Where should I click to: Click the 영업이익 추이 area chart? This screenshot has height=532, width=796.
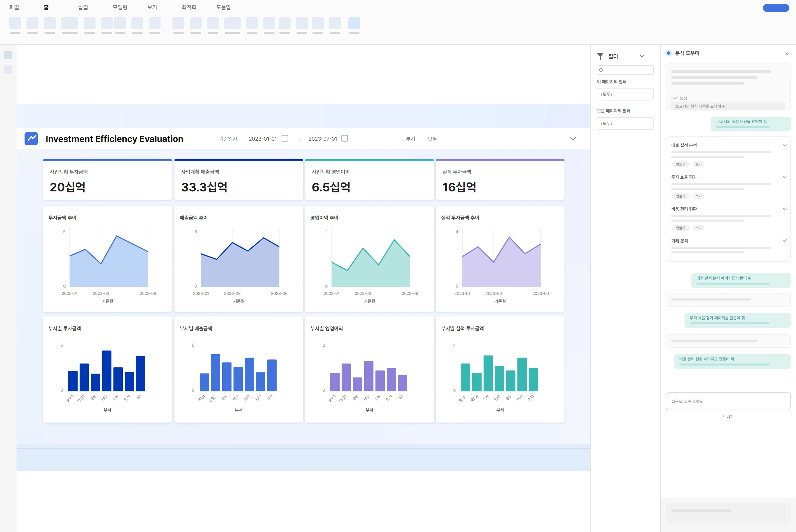tap(369, 258)
